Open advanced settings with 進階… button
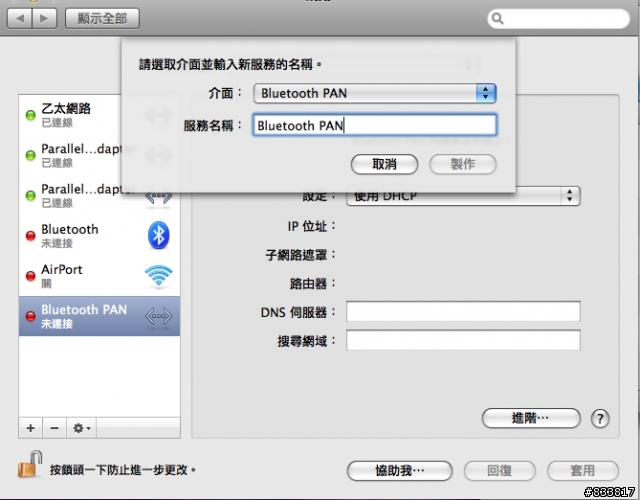 [x=531, y=418]
